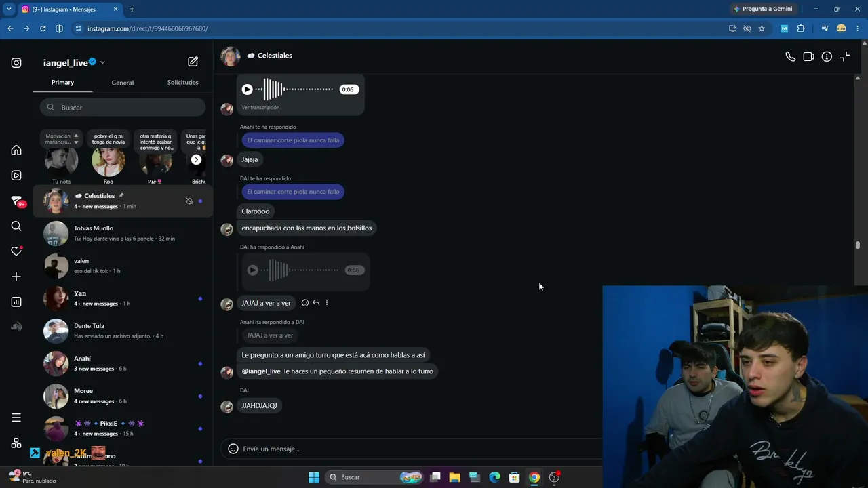Viewport: 868px width, 488px height.
Task: Play the 0:06 voice message at top
Action: point(248,89)
